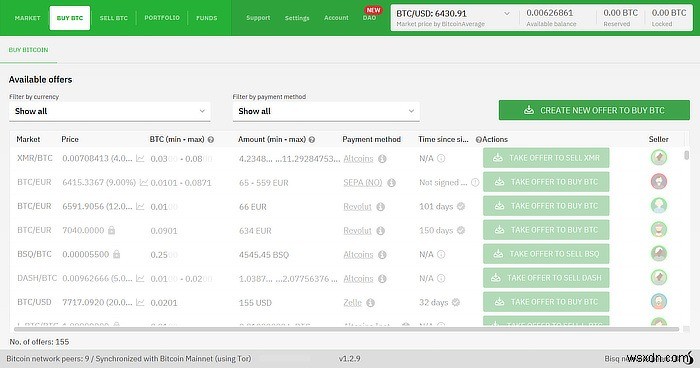Click the lock icon next to price 7040.0000
The width and height of the screenshot is (700, 368).
112,230
